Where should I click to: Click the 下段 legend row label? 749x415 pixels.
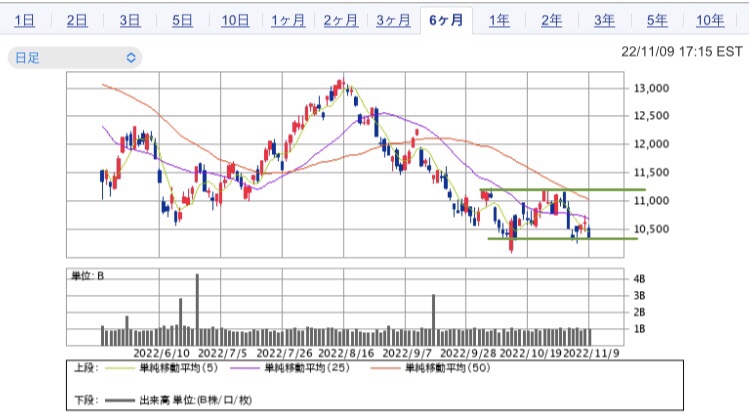coord(86,401)
